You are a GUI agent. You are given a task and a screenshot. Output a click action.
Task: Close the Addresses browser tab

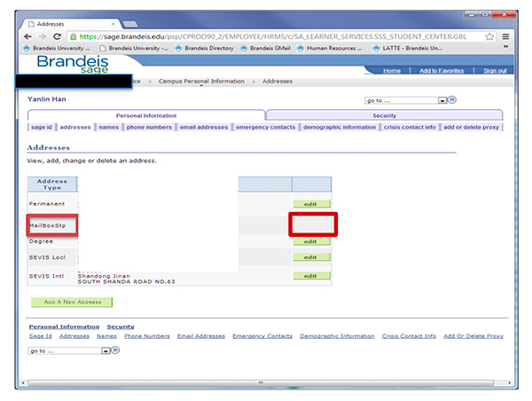pyautogui.click(x=113, y=24)
